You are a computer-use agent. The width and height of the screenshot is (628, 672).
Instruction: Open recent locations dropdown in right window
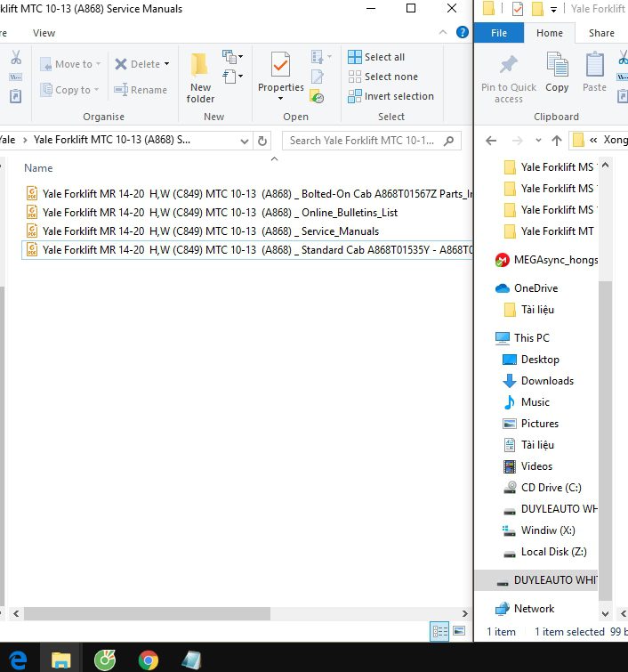[x=538, y=140]
